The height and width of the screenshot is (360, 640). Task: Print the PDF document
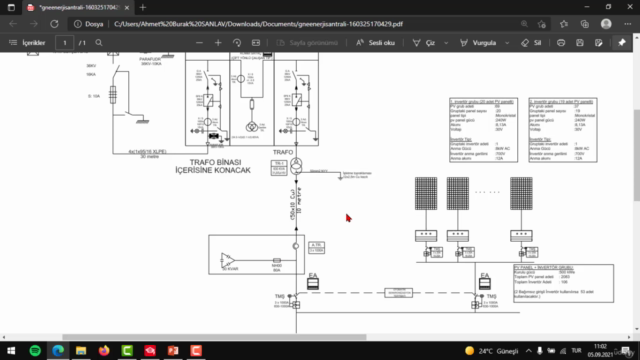point(561,42)
